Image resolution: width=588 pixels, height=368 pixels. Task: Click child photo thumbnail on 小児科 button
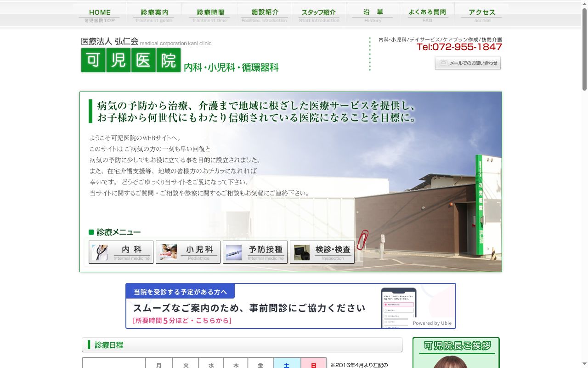tap(168, 252)
